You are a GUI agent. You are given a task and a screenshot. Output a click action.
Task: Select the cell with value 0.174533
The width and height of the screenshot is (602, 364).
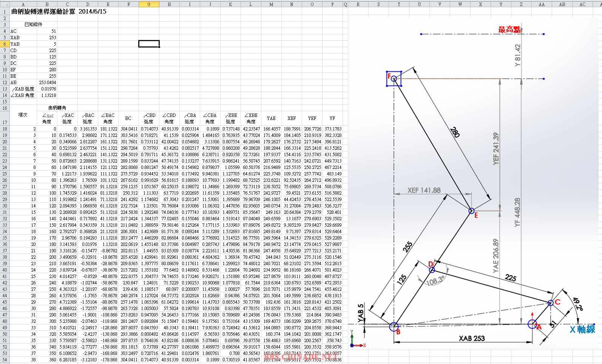tap(67, 135)
